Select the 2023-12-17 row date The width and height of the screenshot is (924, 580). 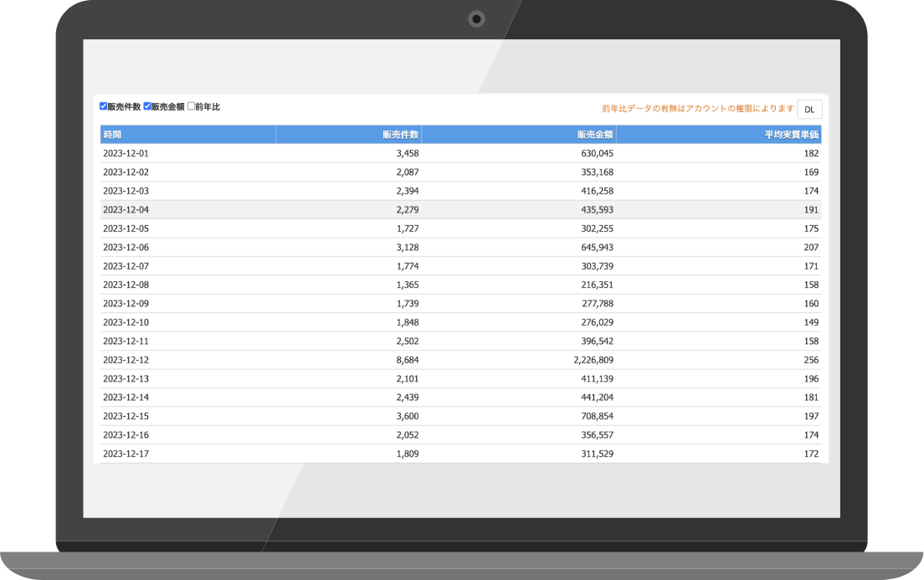(x=126, y=454)
